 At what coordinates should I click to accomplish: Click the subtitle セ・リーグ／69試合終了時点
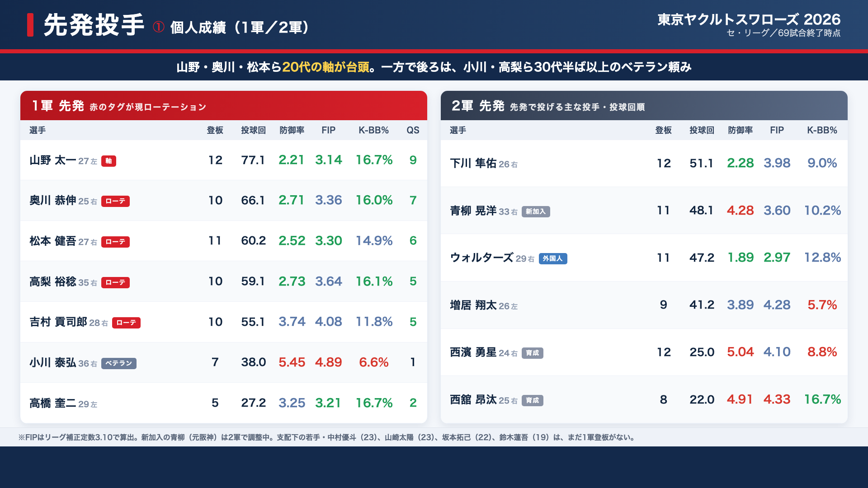[x=783, y=33]
